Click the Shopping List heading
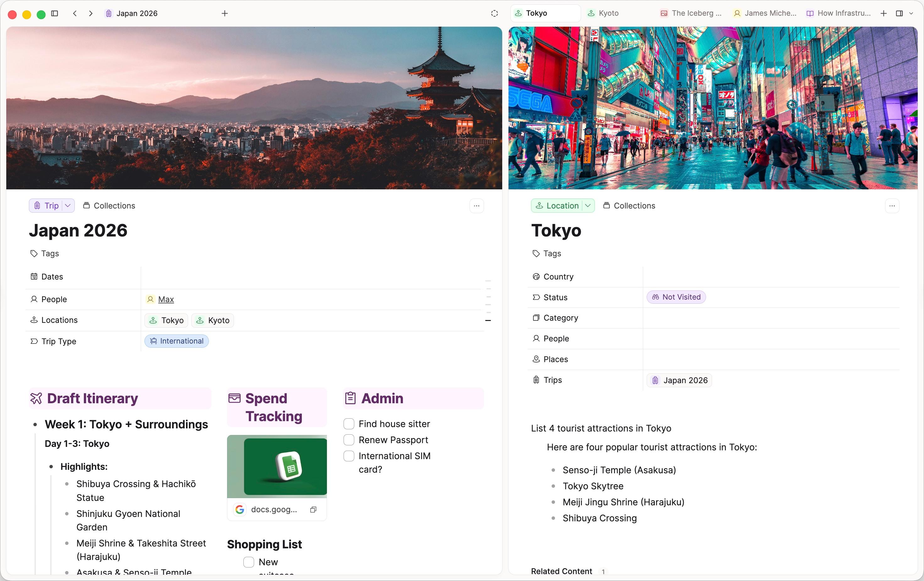This screenshot has width=924, height=581. [x=264, y=544]
